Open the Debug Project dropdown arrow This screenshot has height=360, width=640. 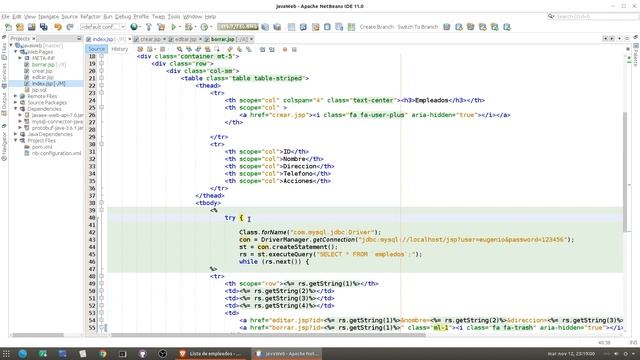pos(195,27)
